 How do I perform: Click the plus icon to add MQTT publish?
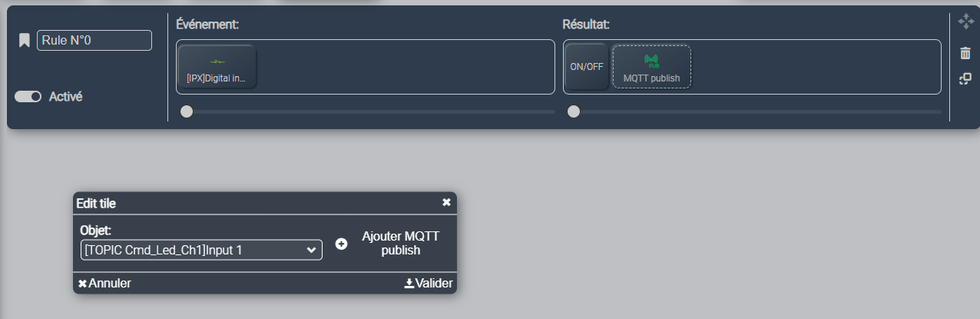(342, 244)
